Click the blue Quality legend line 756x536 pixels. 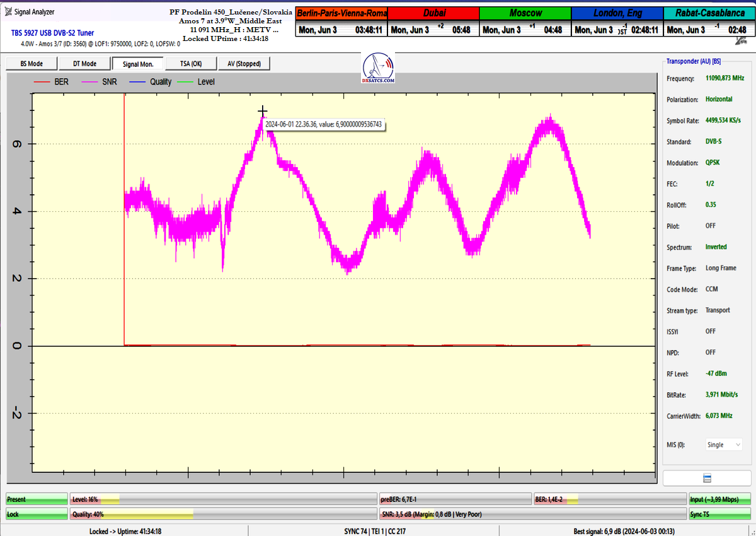137,82
